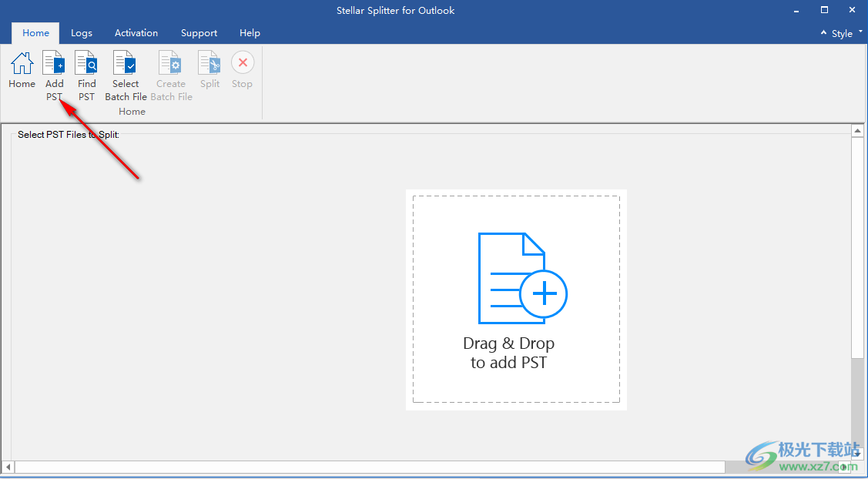Image resolution: width=868 pixels, height=479 pixels.
Task: Open the Style dropdown
Action: click(840, 33)
